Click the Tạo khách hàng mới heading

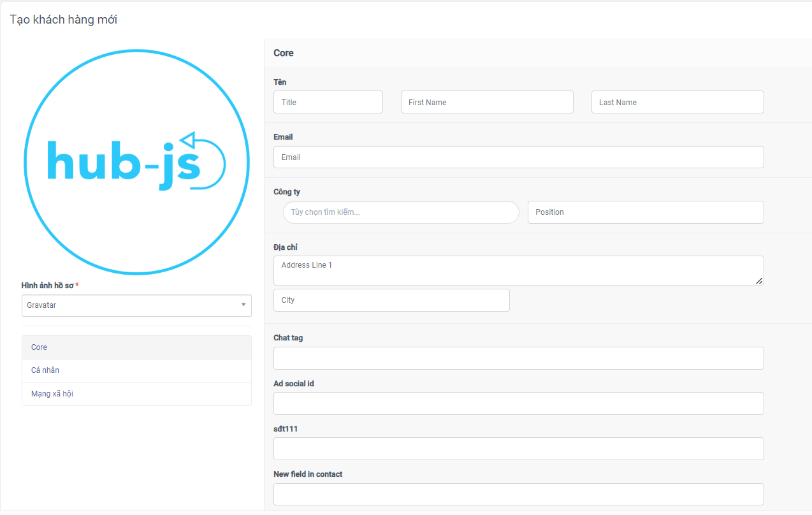click(x=63, y=20)
